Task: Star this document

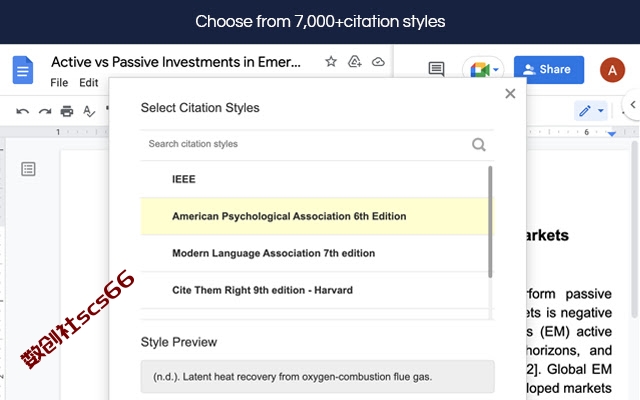Action: pos(331,62)
